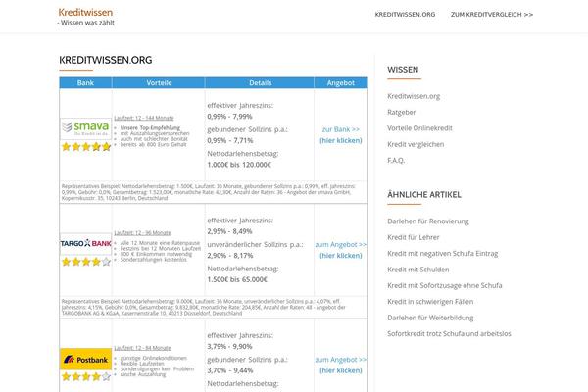Click 'Laufzeit: 12 - 36 Monate' link
This screenshot has width=588, height=392.
142,233
